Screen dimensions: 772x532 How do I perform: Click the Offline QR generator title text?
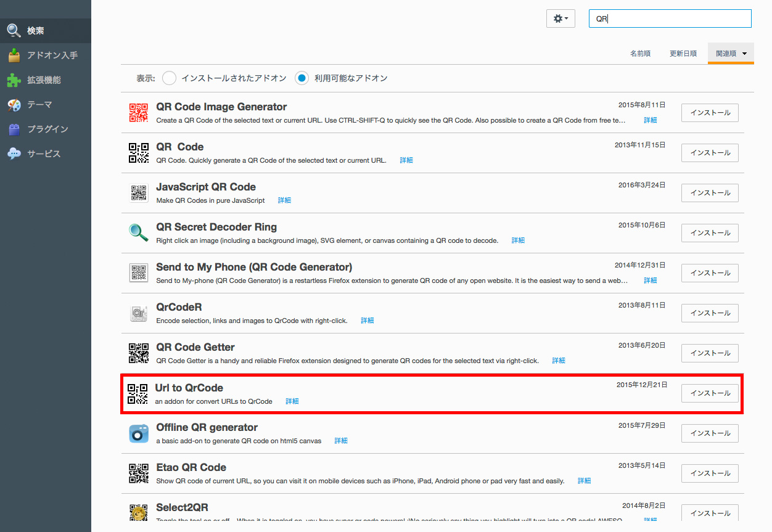(207, 427)
